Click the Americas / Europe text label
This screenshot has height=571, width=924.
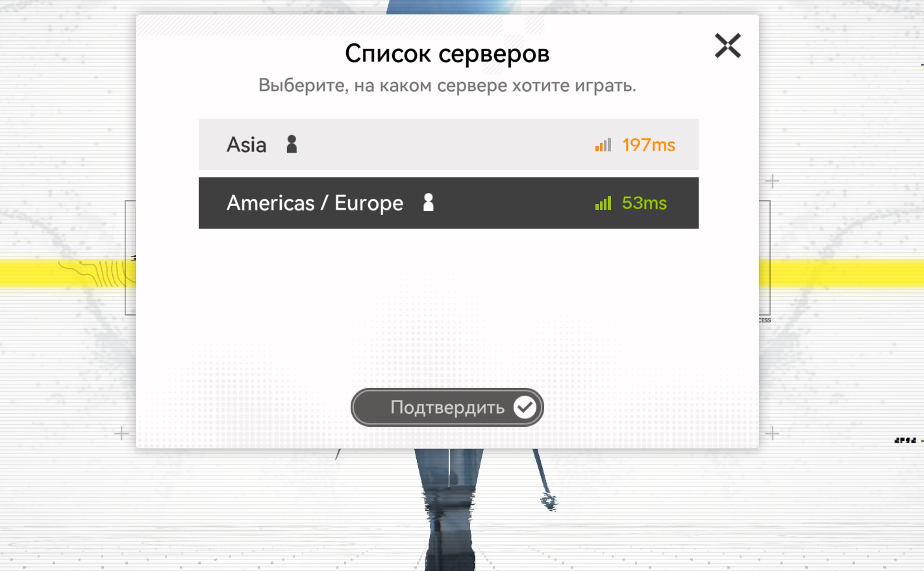tap(315, 203)
